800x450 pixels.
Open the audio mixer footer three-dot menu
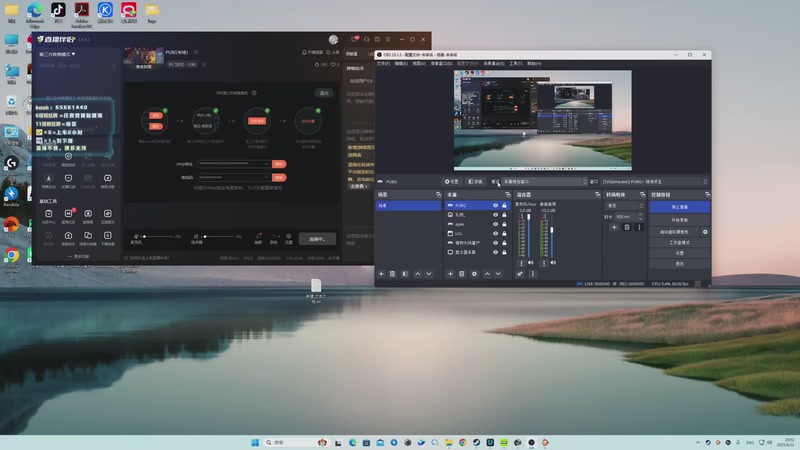[x=533, y=274]
